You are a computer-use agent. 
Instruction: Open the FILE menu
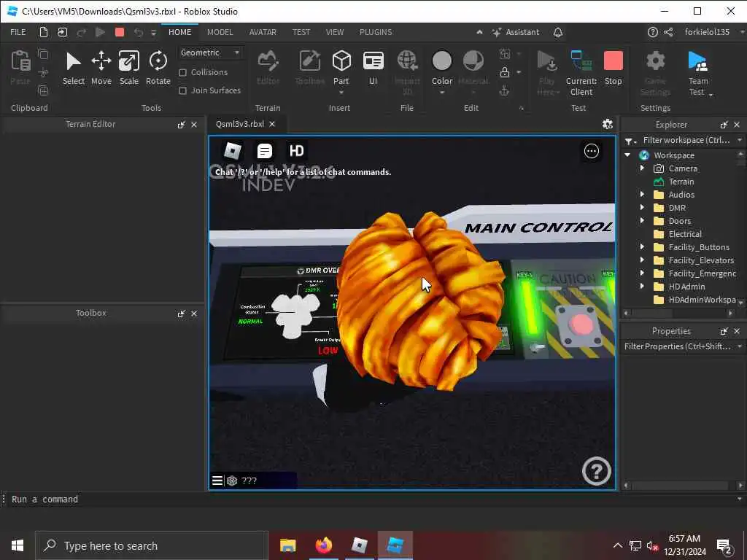[18, 32]
